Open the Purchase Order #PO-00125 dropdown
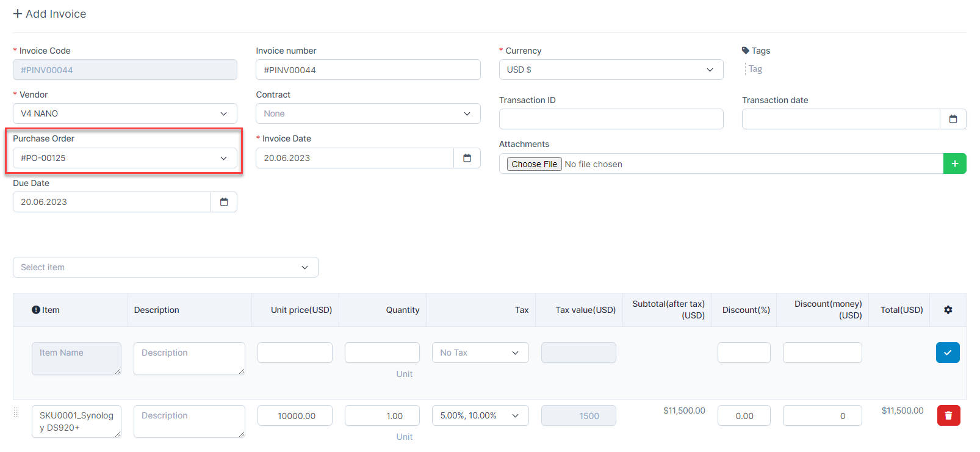 124,158
